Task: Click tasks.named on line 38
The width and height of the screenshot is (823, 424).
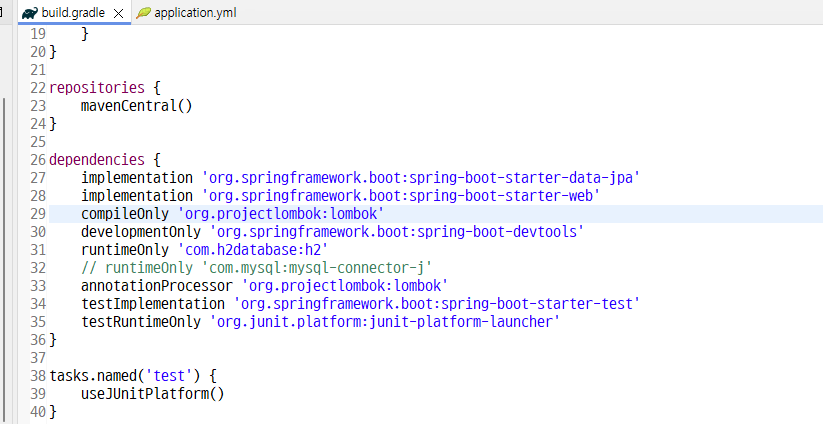Action: click(93, 376)
